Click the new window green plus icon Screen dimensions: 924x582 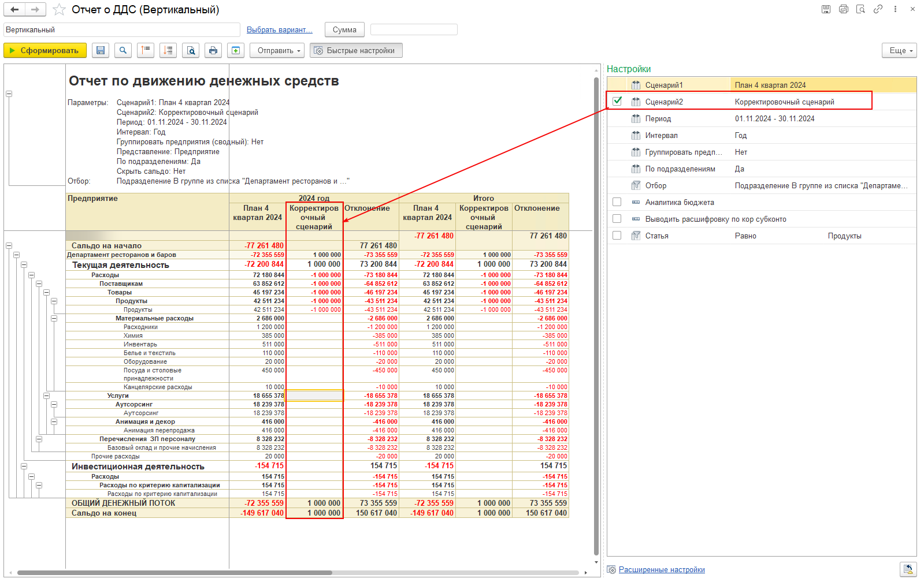(236, 50)
